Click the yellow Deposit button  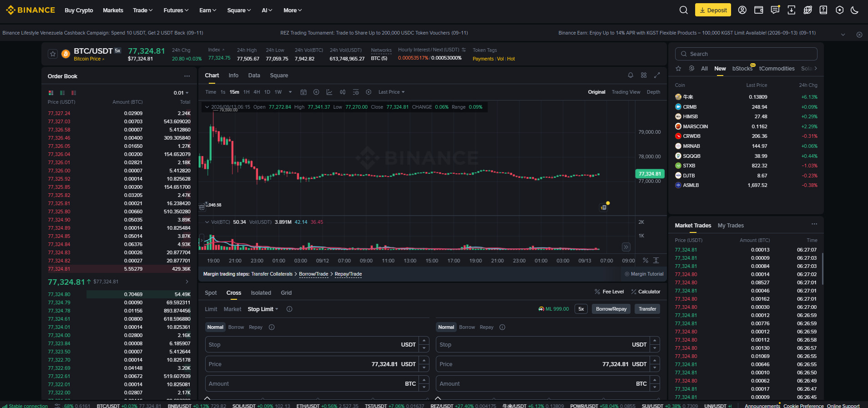(713, 10)
